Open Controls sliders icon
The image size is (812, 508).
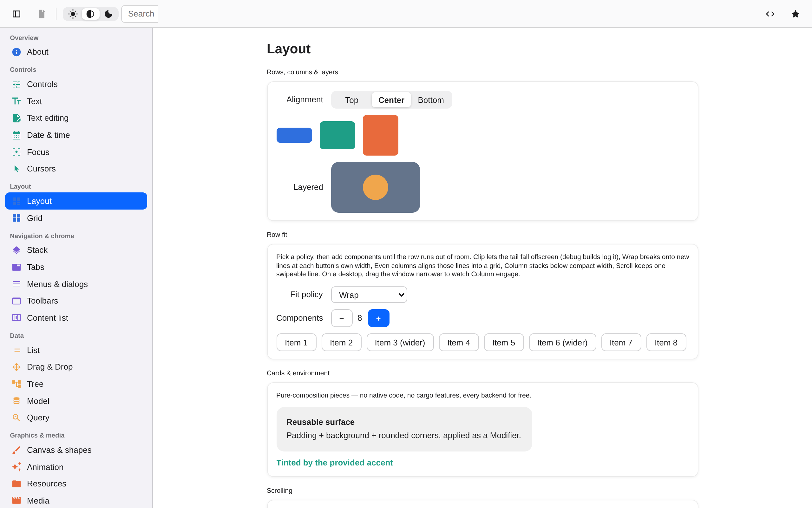(16, 84)
